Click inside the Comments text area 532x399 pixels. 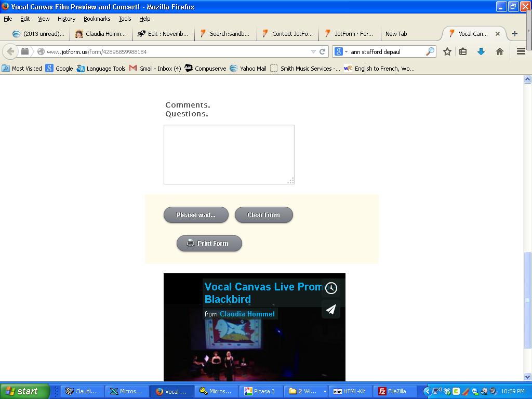[x=229, y=153]
